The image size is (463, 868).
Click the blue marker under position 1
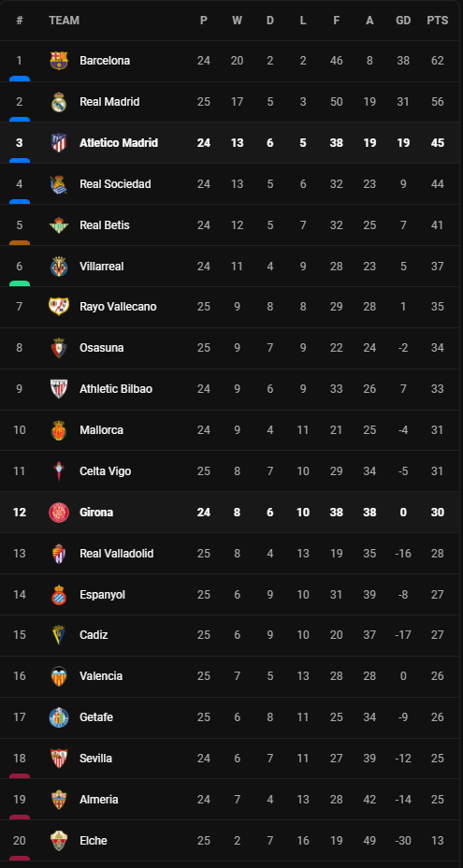tap(20, 80)
